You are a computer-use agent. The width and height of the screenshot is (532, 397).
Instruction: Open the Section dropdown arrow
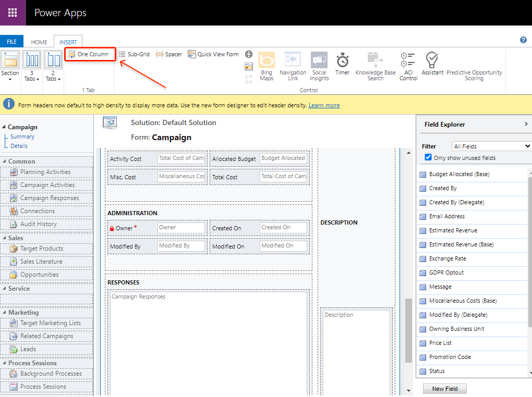[10, 80]
